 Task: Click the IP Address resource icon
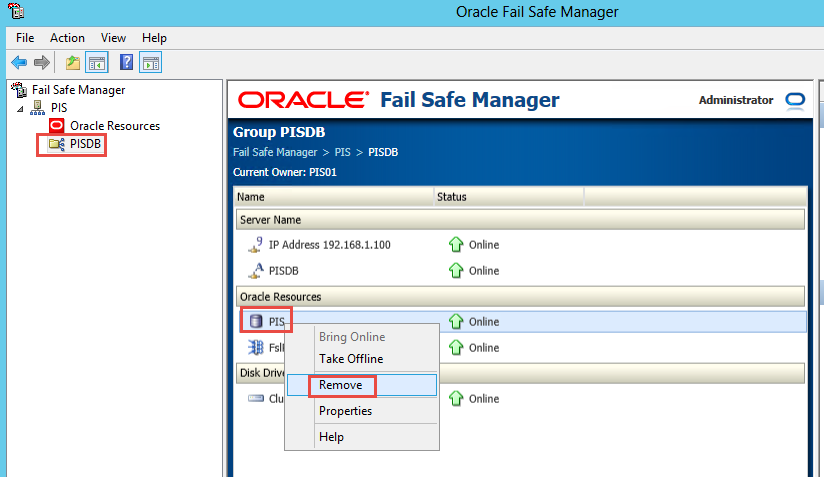click(255, 244)
